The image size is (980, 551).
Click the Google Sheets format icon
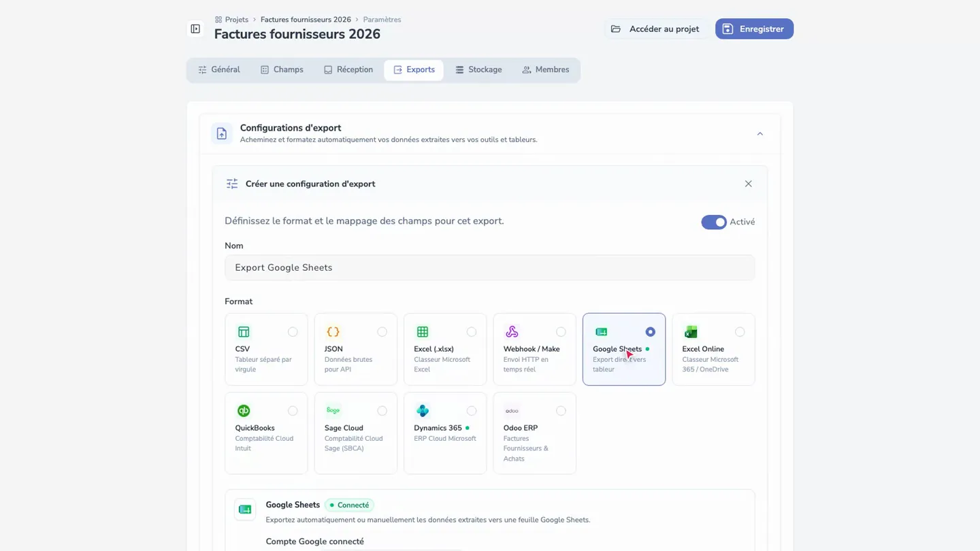(x=601, y=332)
